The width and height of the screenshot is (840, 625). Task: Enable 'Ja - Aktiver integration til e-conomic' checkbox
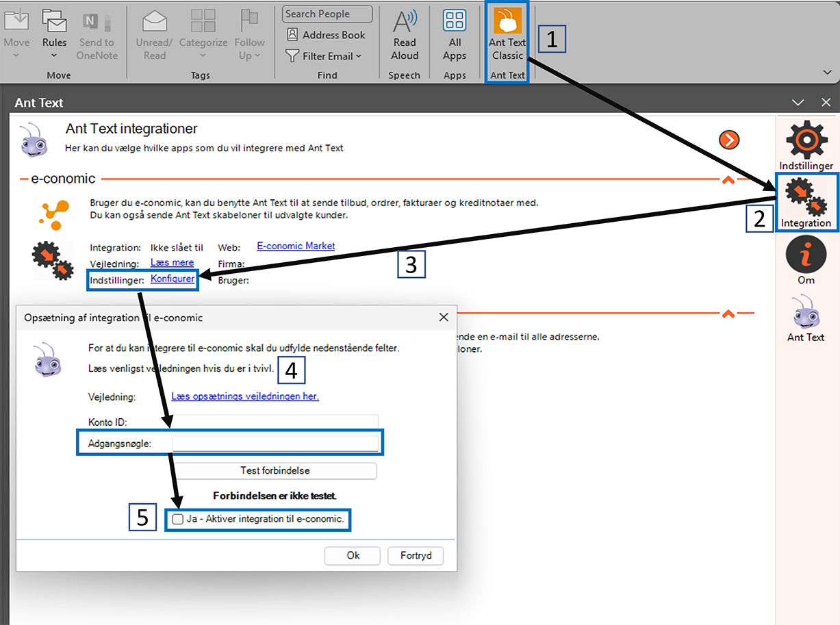(178, 519)
